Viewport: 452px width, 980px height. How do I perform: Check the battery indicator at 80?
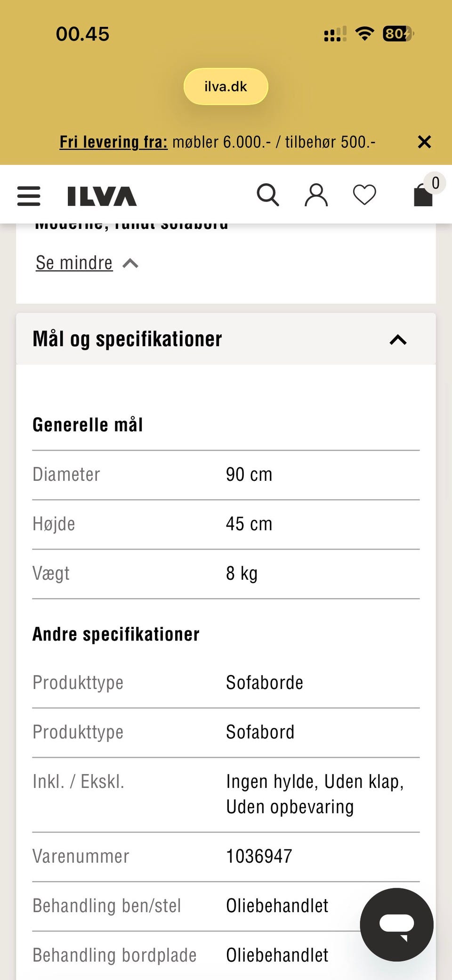coord(396,33)
